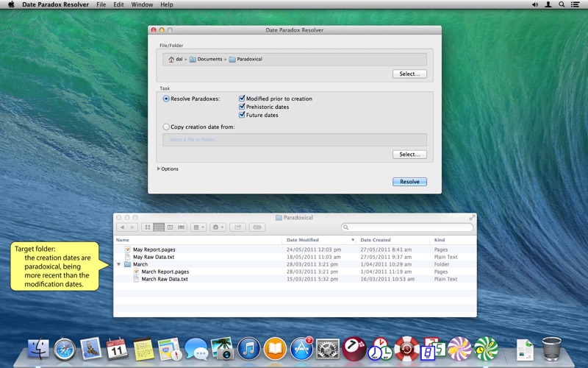Click Finder's Share toolbar button
Viewport: 588px width, 368px height.
coord(237,227)
